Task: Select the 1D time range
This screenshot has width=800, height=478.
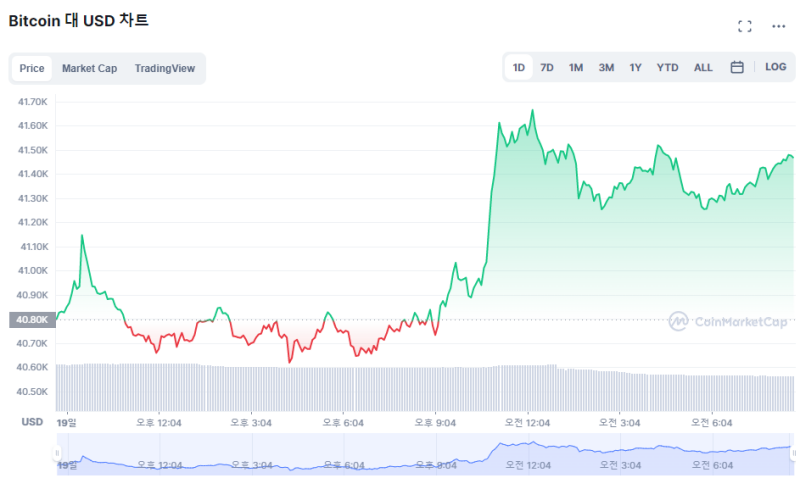Action: pyautogui.click(x=518, y=67)
